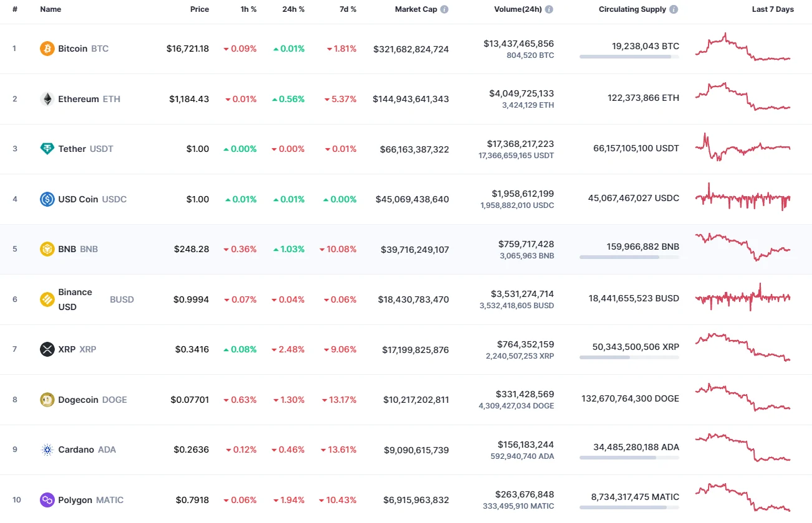812x523 pixels.
Task: Click Bitcoin's Last 7 Days sparkline chart
Action: pos(742,48)
